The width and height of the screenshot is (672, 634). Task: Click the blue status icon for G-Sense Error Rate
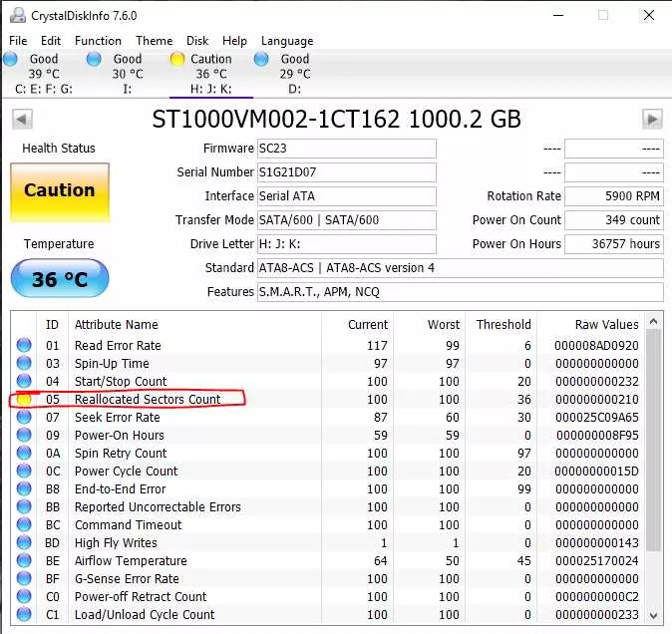(x=24, y=578)
